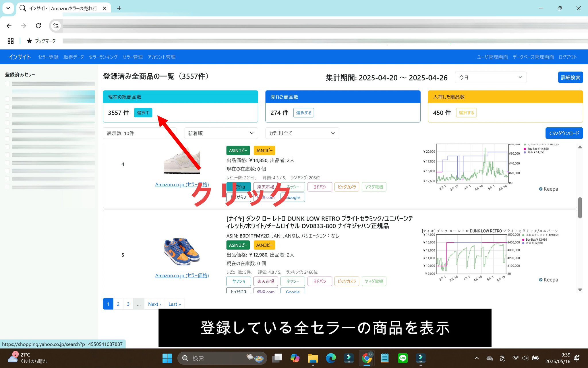Click ASINコピー for item 4
This screenshot has height=368, width=588.
tap(238, 150)
